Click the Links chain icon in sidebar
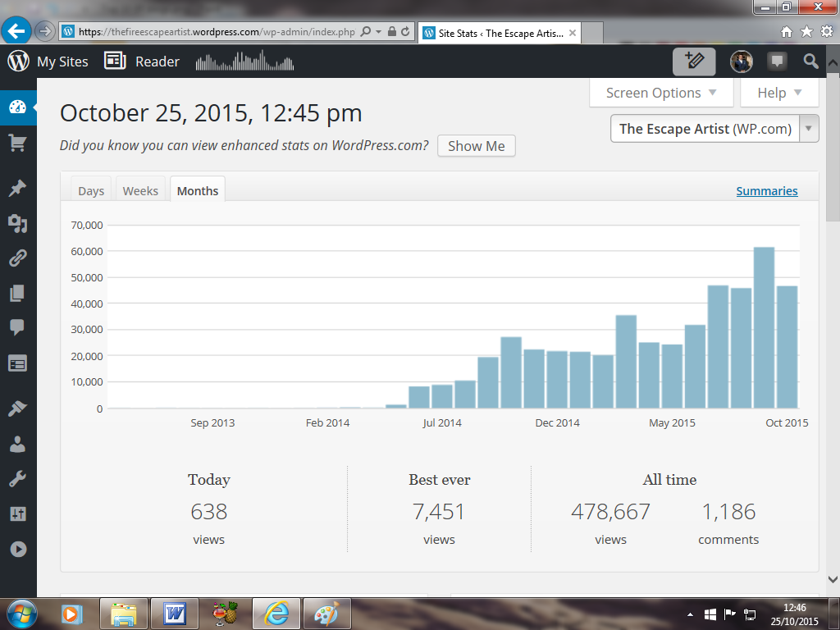840x630 pixels. pos(17,258)
